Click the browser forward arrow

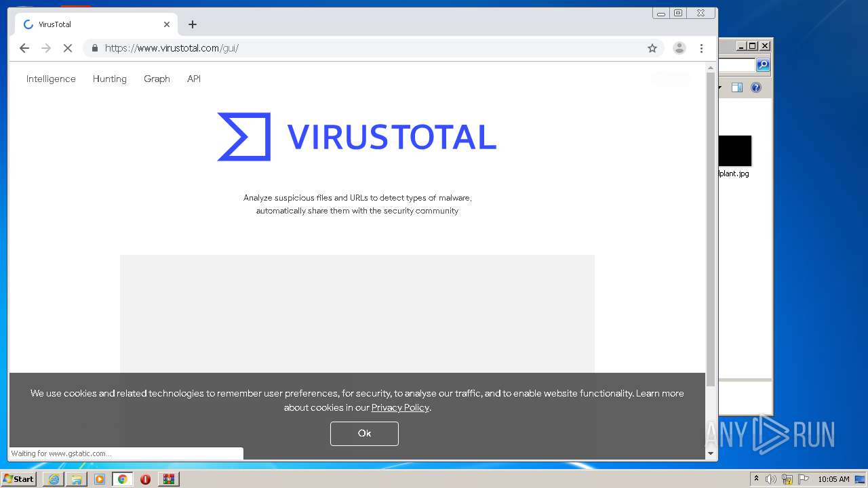(46, 48)
